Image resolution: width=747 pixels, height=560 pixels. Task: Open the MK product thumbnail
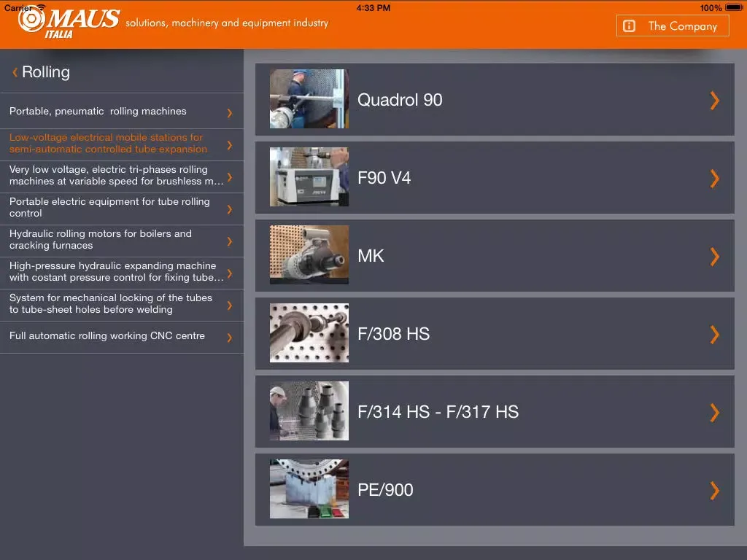309,254
